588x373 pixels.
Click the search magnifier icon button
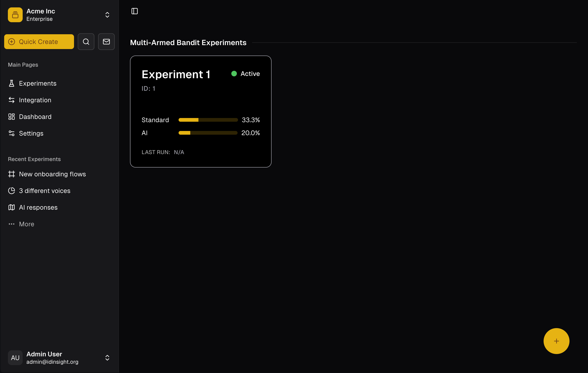pyautogui.click(x=86, y=41)
